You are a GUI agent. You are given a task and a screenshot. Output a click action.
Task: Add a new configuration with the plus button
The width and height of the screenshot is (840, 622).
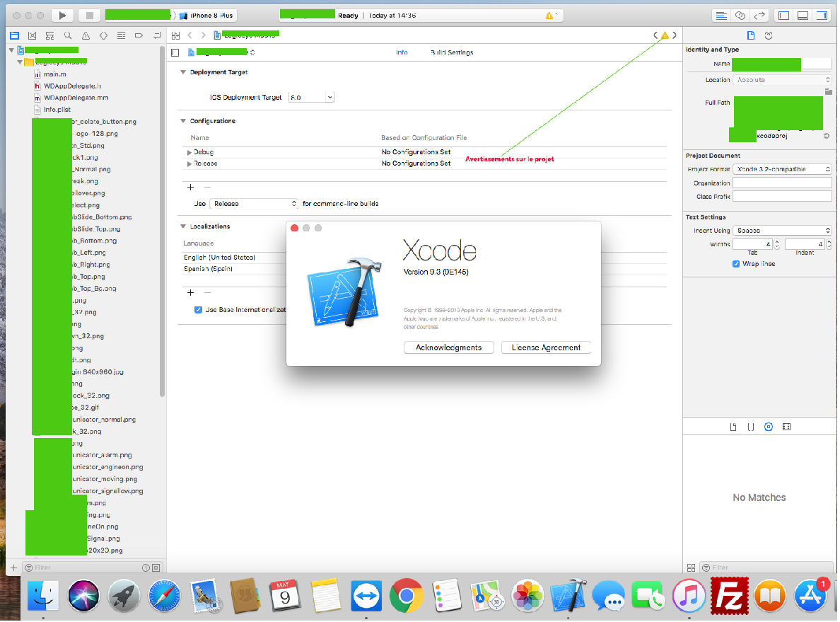[x=191, y=188]
